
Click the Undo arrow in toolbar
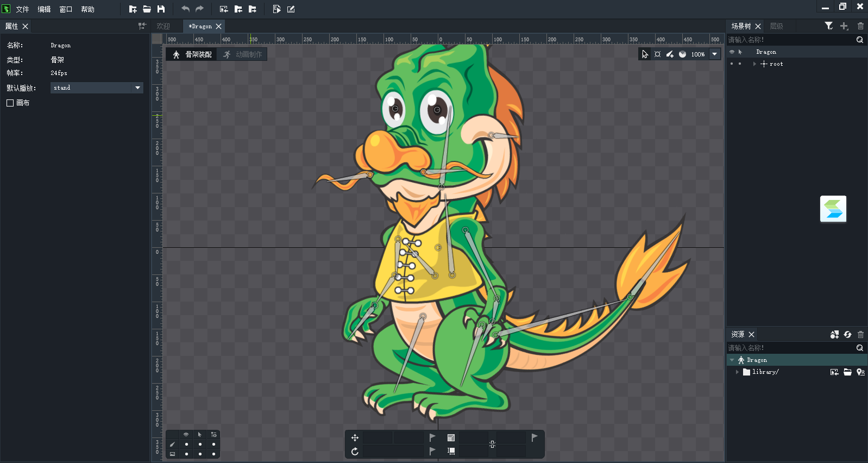coord(185,9)
